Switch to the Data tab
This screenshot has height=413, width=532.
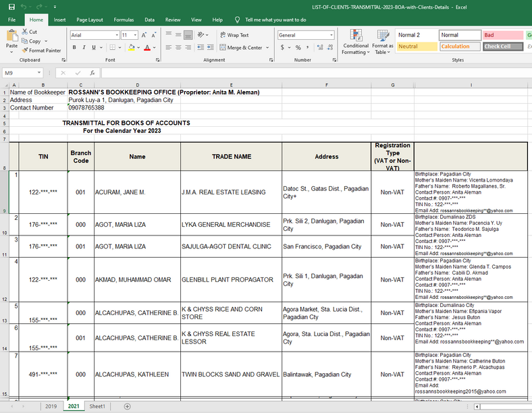[149, 20]
